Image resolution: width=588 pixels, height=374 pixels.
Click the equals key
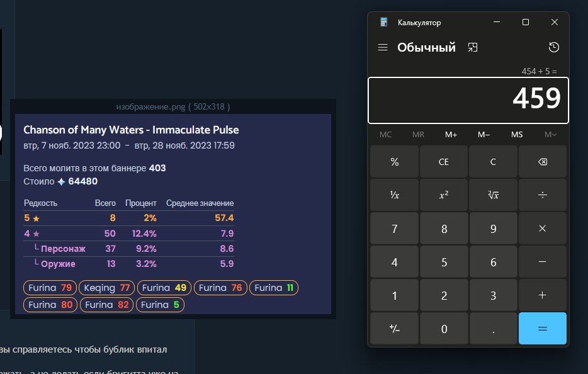[542, 329]
